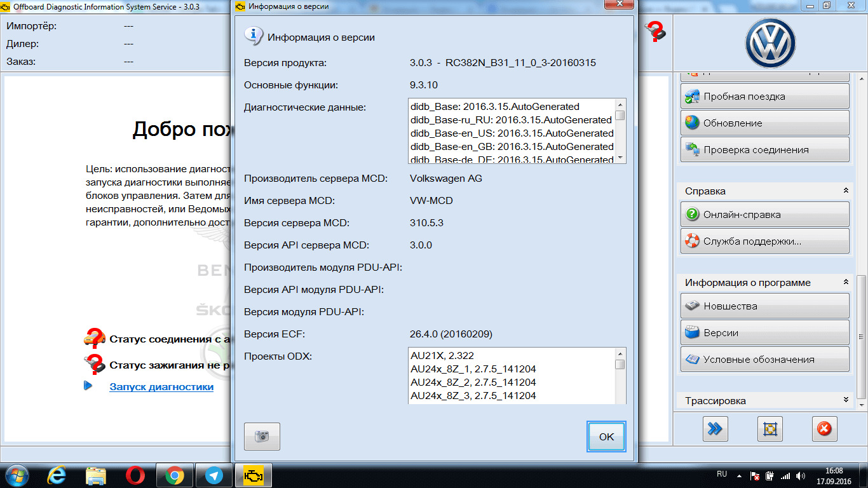The width and height of the screenshot is (868, 488).
Task: Click the double-arrow forward button
Action: 715,429
